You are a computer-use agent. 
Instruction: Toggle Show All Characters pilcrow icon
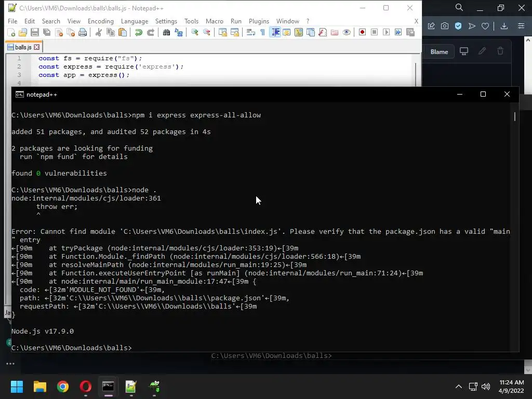pos(262,32)
